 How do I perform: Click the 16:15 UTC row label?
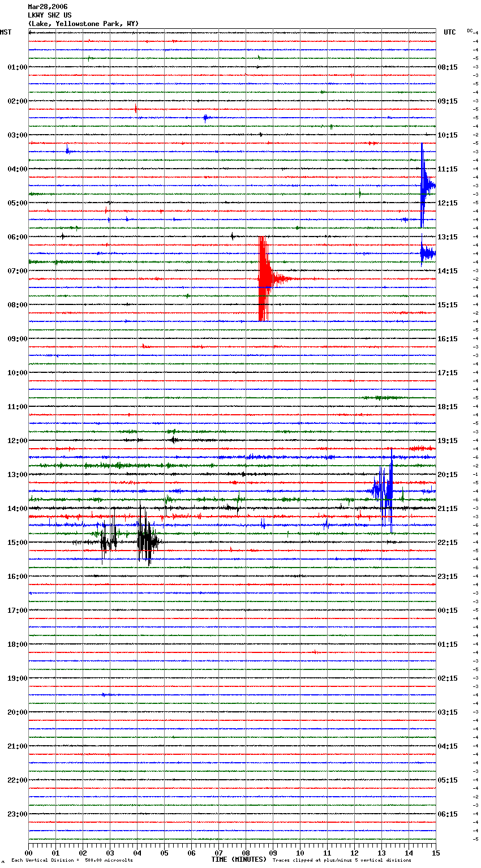coord(448,339)
